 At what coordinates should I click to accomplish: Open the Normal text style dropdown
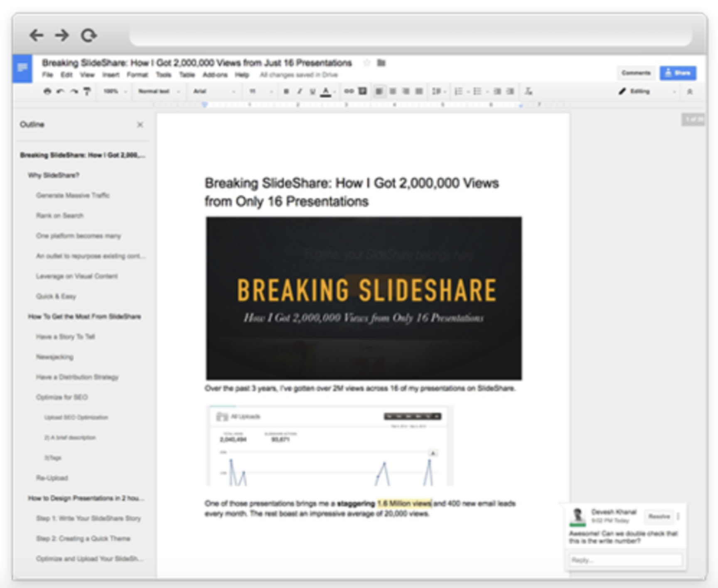click(x=159, y=91)
